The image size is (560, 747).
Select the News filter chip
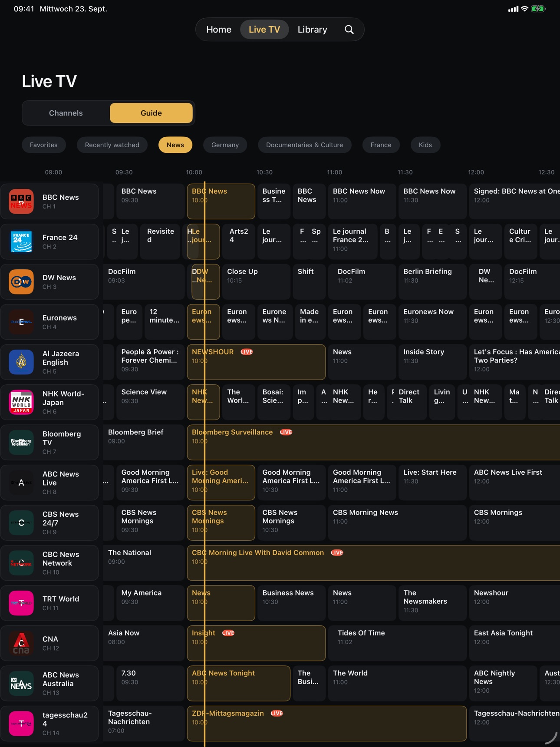click(175, 145)
